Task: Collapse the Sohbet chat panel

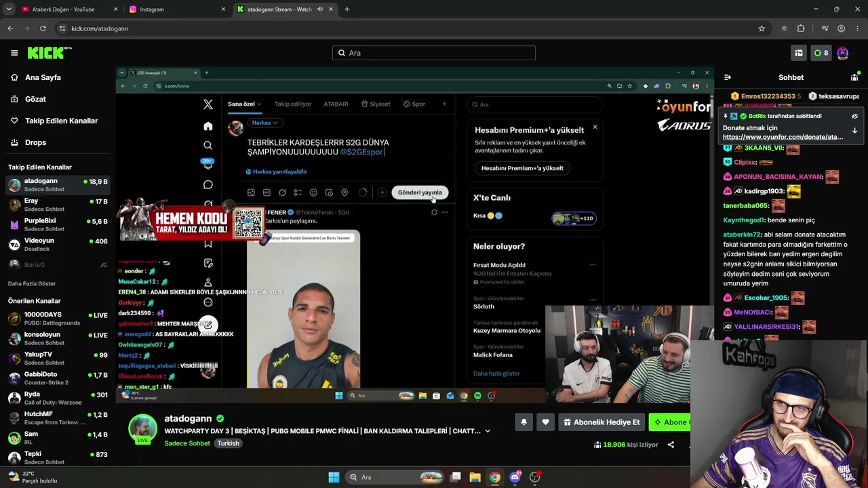Action: [x=727, y=78]
